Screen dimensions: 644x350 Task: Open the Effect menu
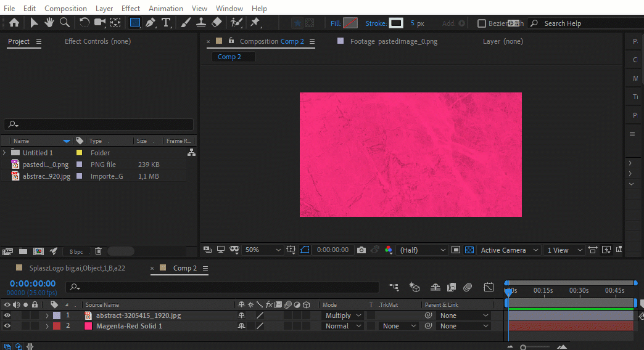pyautogui.click(x=131, y=8)
